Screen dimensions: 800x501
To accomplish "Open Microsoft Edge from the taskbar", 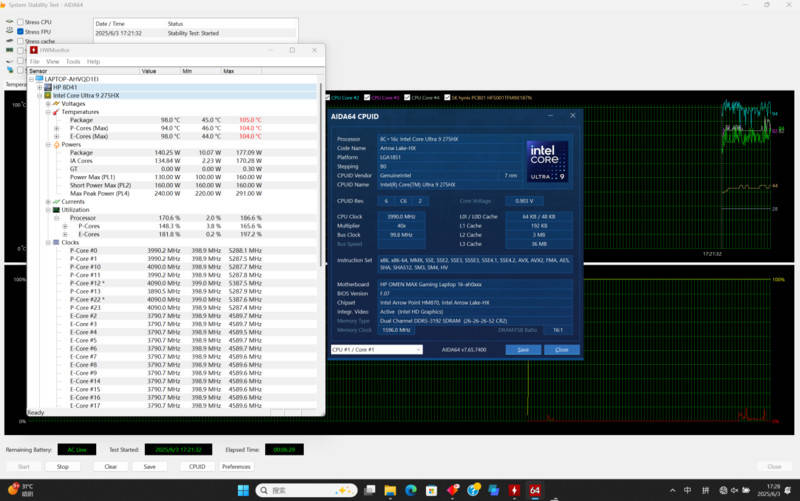I will coord(410,490).
